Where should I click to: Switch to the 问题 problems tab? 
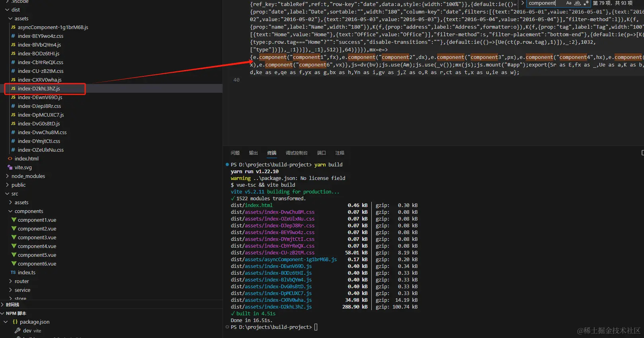tap(235, 153)
